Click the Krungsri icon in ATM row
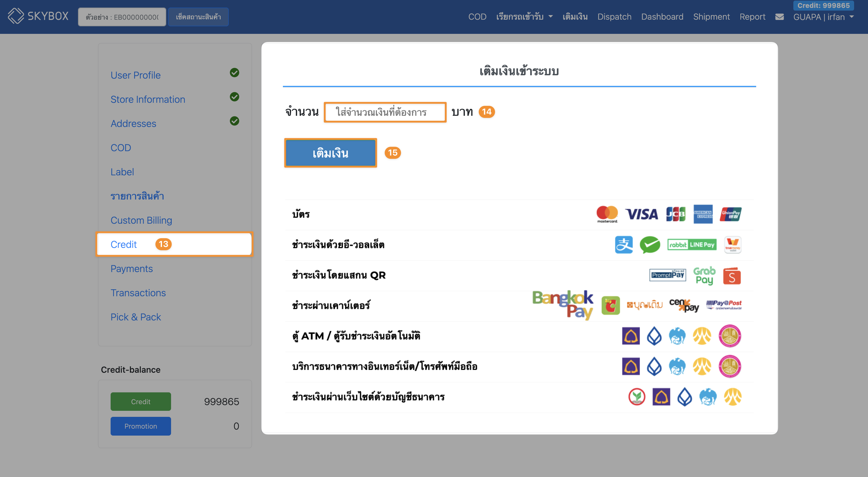 coord(702,336)
